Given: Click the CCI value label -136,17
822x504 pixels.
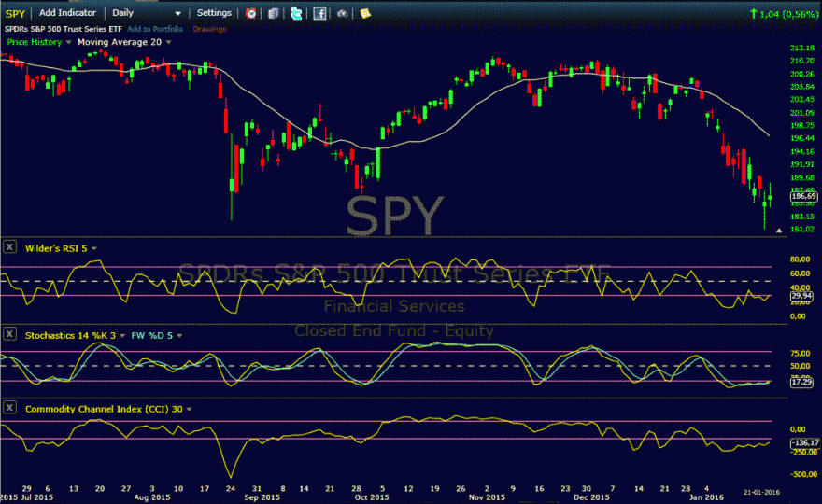Looking at the screenshot, I should pos(804,442).
